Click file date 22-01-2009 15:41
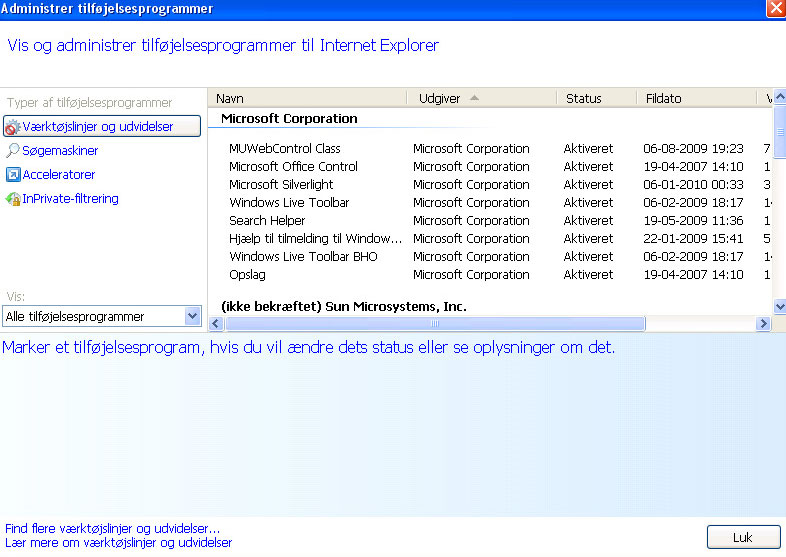 pyautogui.click(x=693, y=239)
